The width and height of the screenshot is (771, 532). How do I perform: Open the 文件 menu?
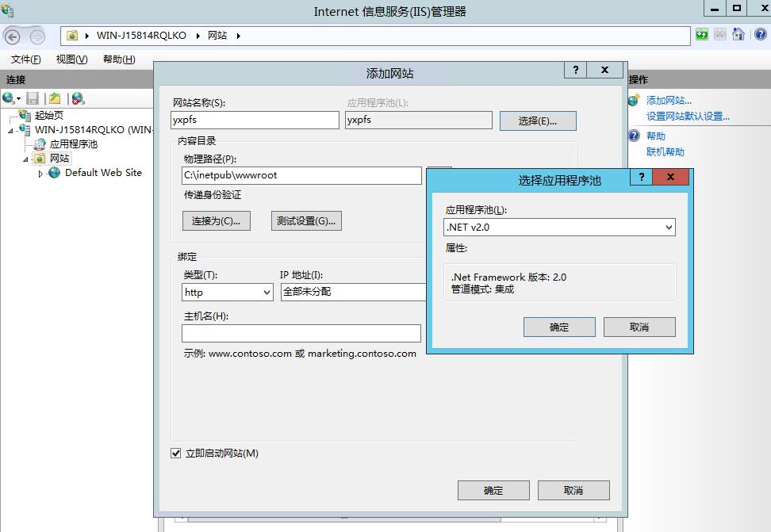click(25, 59)
